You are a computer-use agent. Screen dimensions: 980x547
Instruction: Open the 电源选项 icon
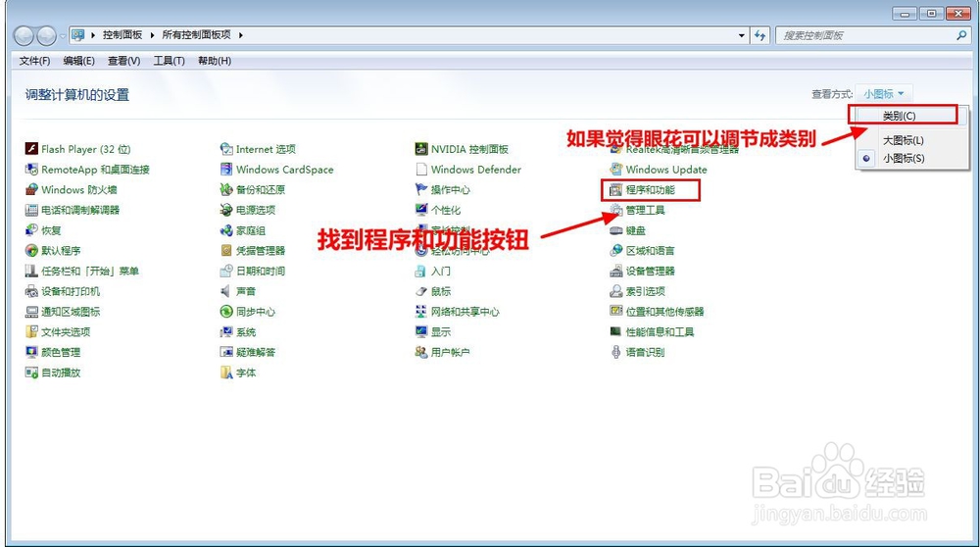226,210
